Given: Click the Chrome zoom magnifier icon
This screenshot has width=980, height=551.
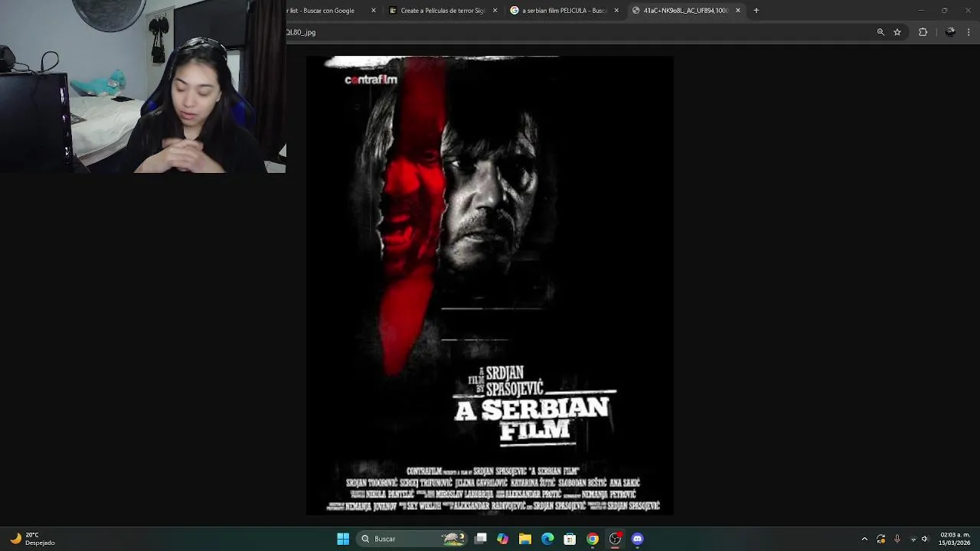Looking at the screenshot, I should [880, 32].
